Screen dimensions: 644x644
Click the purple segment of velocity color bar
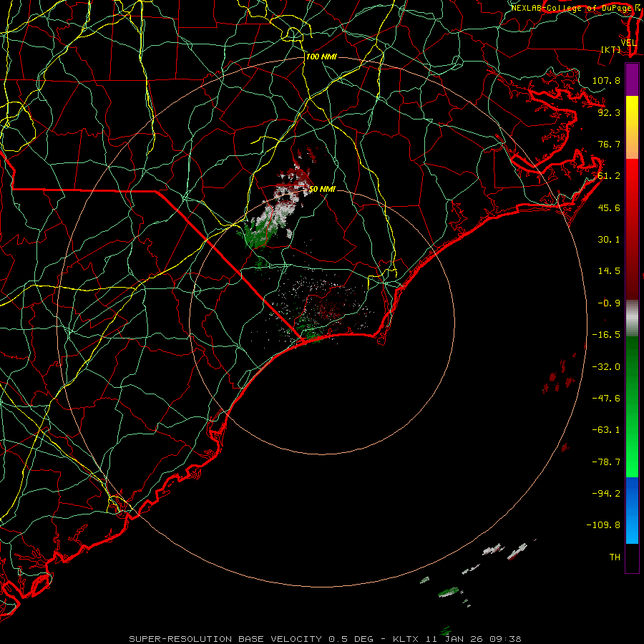632,79
